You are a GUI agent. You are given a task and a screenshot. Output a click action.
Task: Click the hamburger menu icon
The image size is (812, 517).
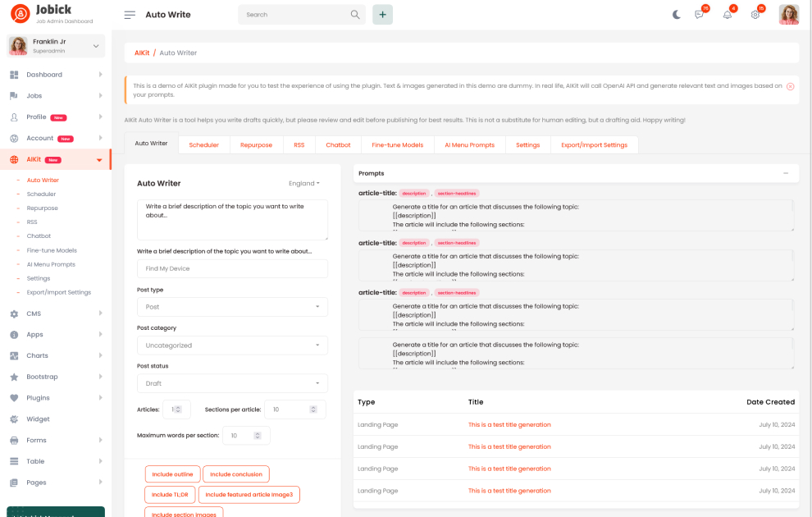(130, 15)
